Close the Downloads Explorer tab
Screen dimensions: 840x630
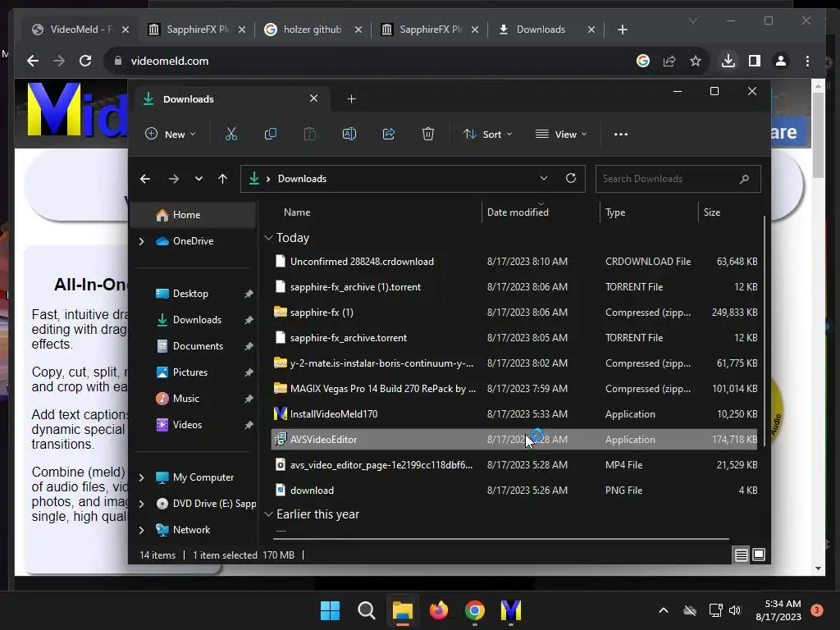pos(314,98)
